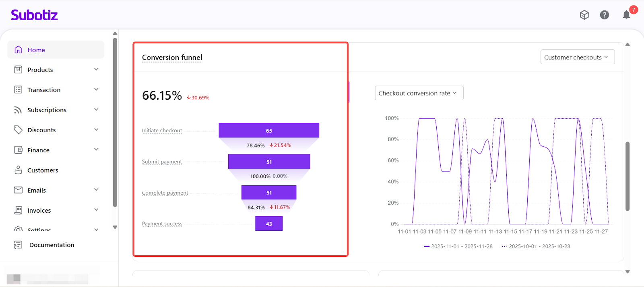Click the Discounts tag icon
This screenshot has width=644, height=287.
click(x=18, y=130)
